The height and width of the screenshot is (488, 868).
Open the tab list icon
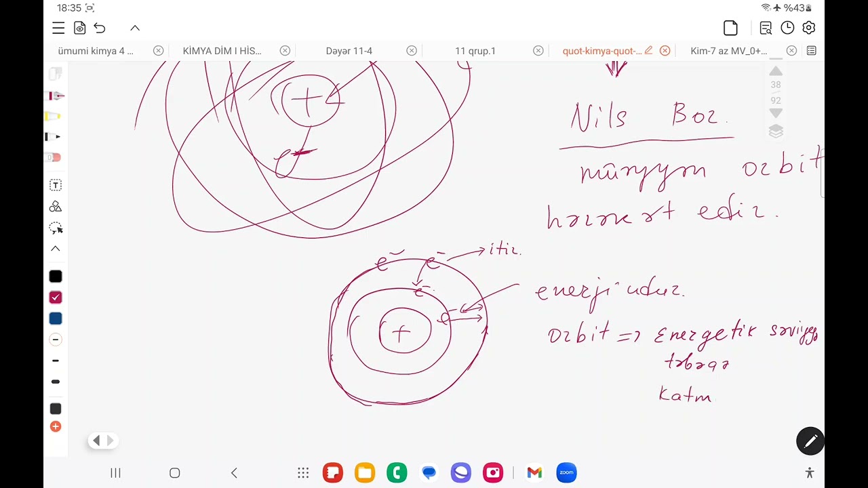[811, 51]
